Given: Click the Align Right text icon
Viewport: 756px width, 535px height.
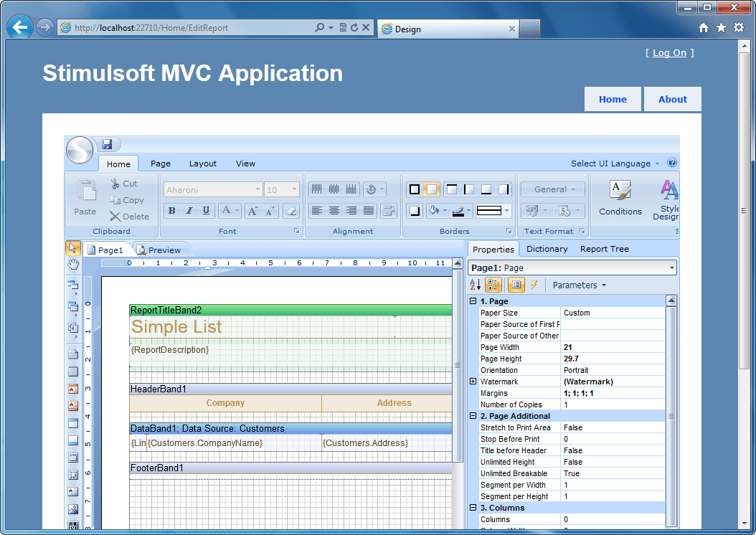Looking at the screenshot, I should tap(351, 211).
